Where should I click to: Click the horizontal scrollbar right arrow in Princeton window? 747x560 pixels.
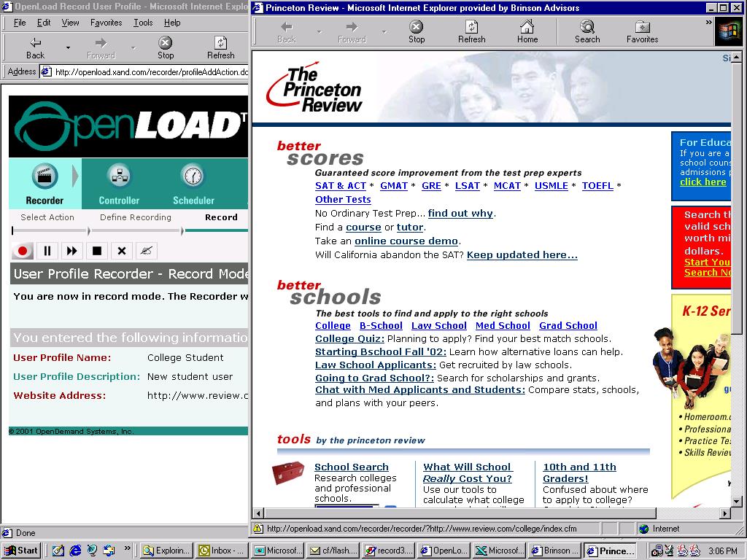[x=725, y=513]
